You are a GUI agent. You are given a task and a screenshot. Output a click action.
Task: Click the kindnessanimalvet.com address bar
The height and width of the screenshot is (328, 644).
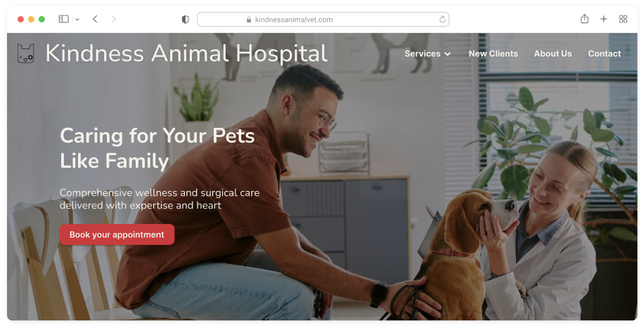(323, 19)
